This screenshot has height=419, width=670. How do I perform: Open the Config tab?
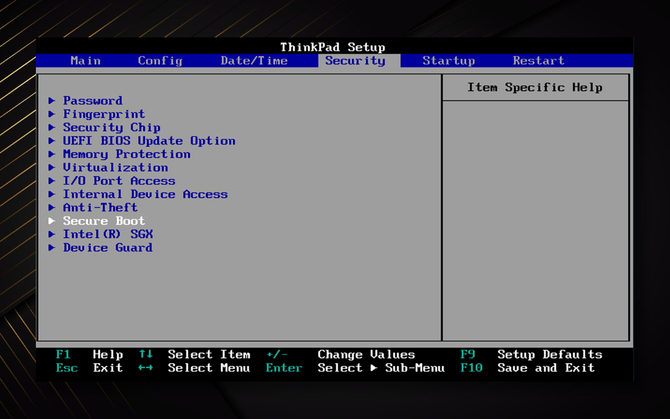(160, 61)
